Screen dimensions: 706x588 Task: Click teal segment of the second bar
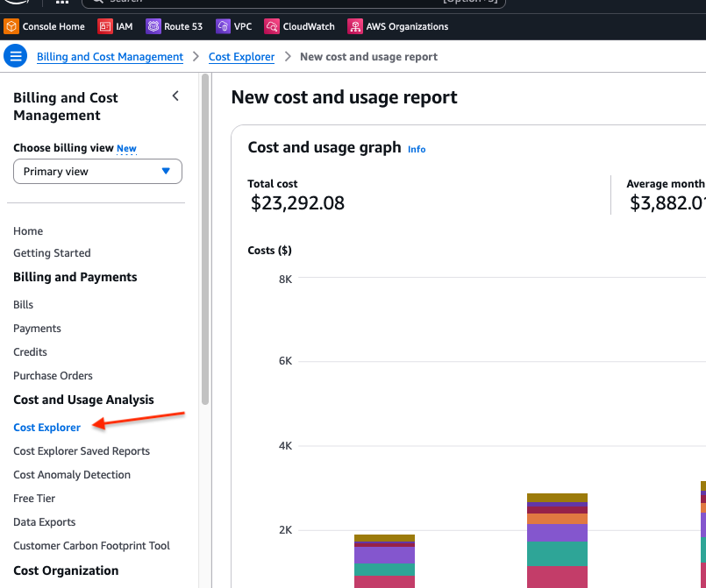click(557, 554)
